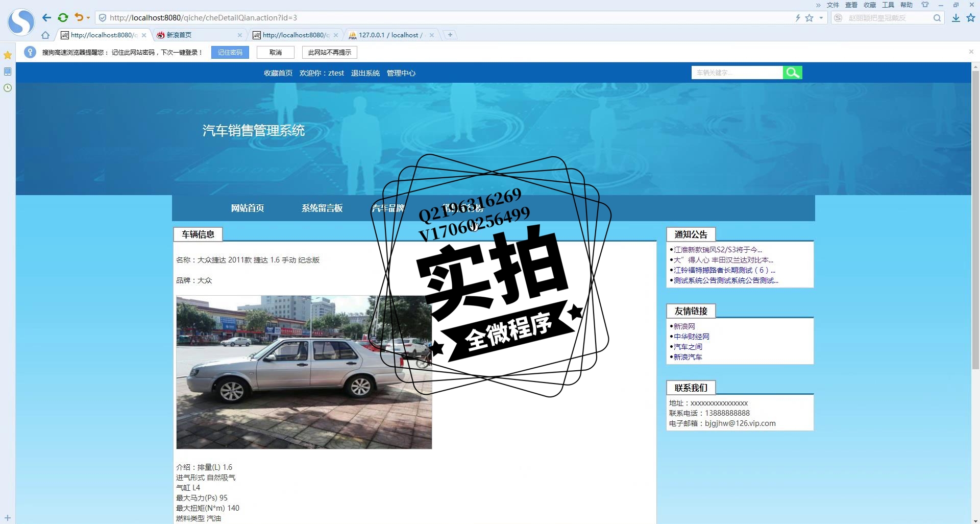
Task: Click the home icon in tab bar
Action: (45, 35)
